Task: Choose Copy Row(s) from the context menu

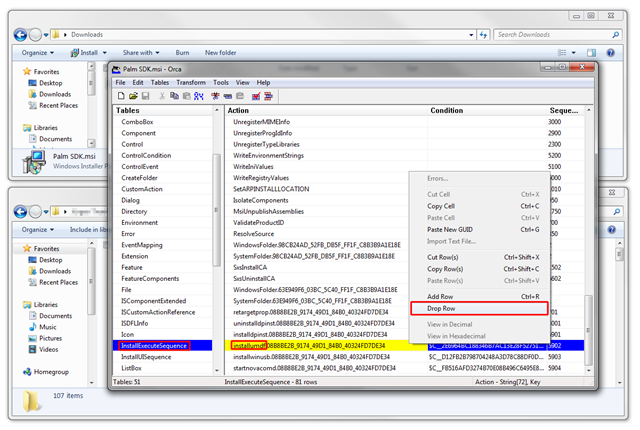Action: tap(479, 269)
